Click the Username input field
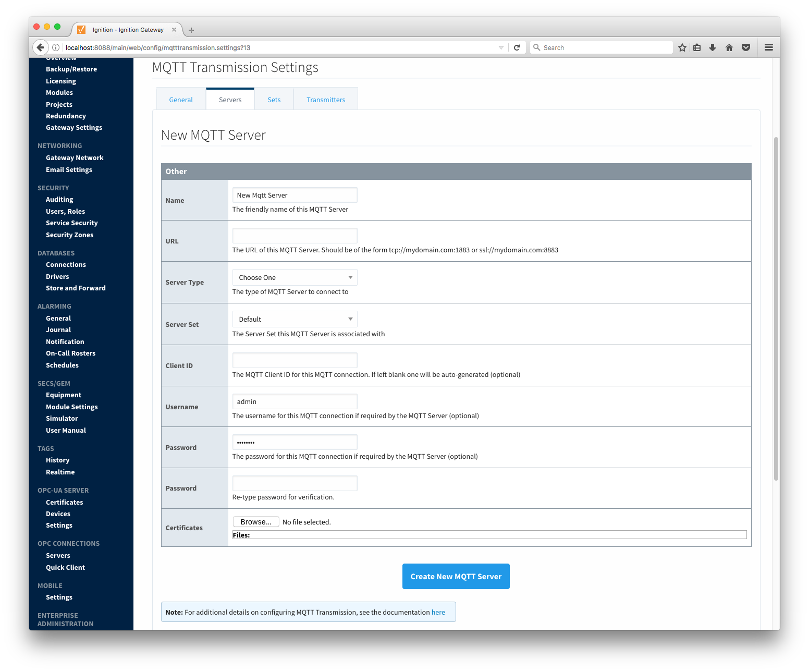The height and width of the screenshot is (672, 809). [x=295, y=401]
